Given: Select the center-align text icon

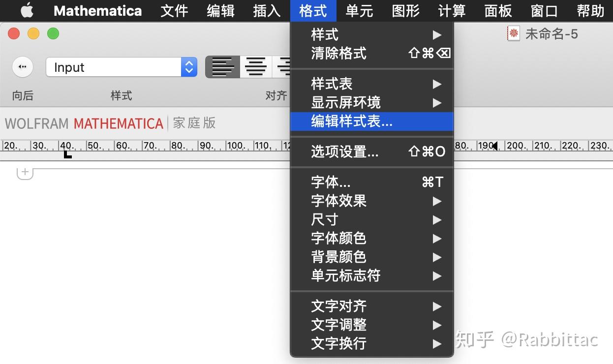Looking at the screenshot, I should [256, 67].
